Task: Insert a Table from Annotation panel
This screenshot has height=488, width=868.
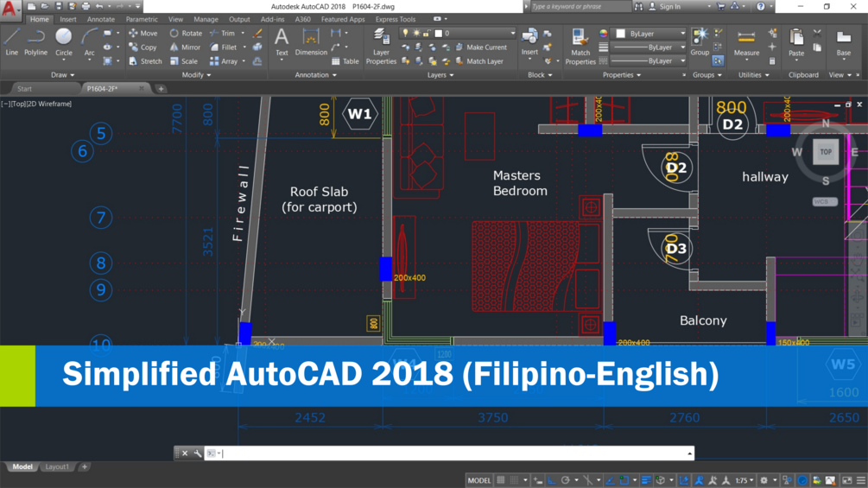Action: pos(345,60)
